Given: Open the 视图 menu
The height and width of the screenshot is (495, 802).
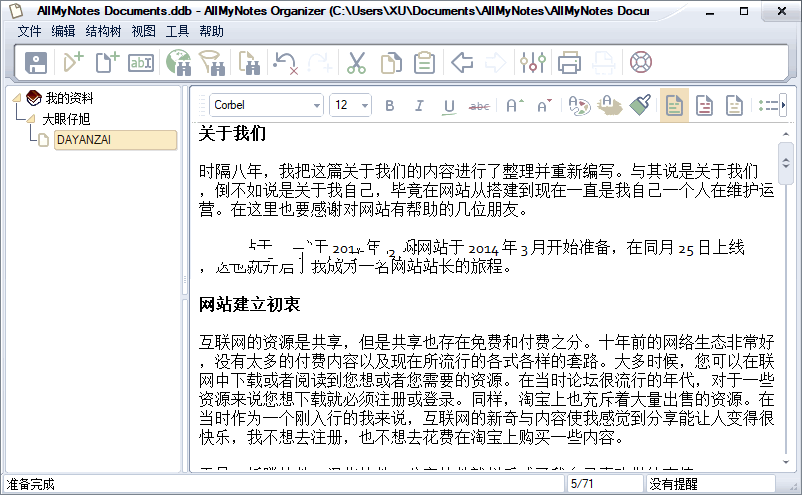Looking at the screenshot, I should 143,31.
